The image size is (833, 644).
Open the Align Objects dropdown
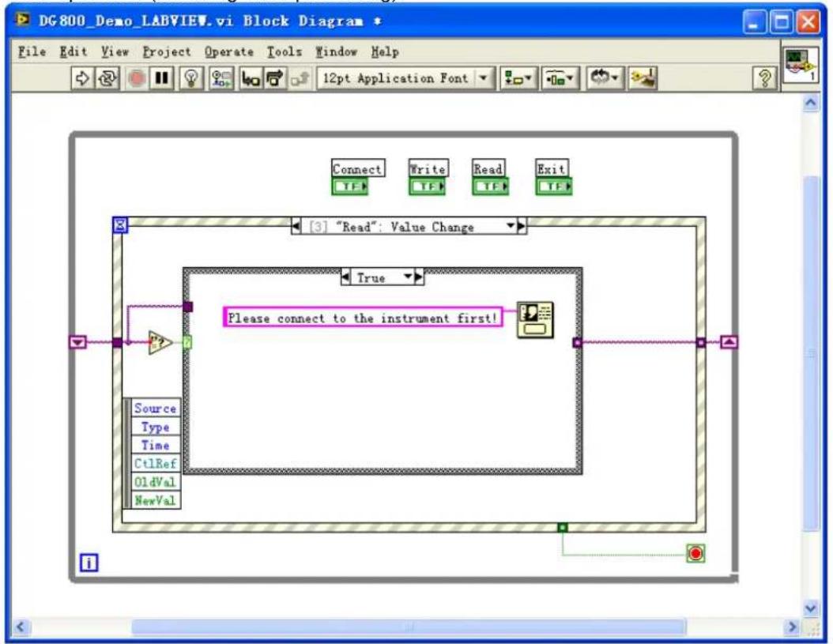coord(518,79)
